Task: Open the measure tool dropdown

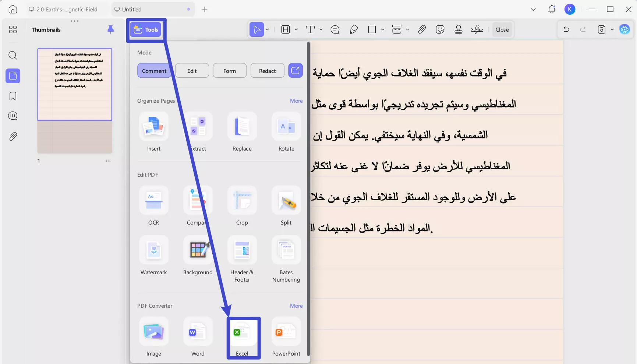Action: click(407, 29)
